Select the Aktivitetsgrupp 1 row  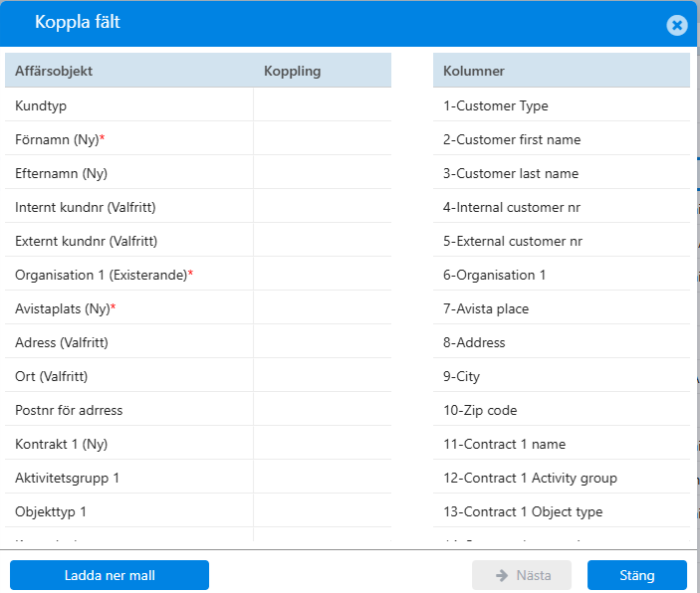[x=198, y=478]
